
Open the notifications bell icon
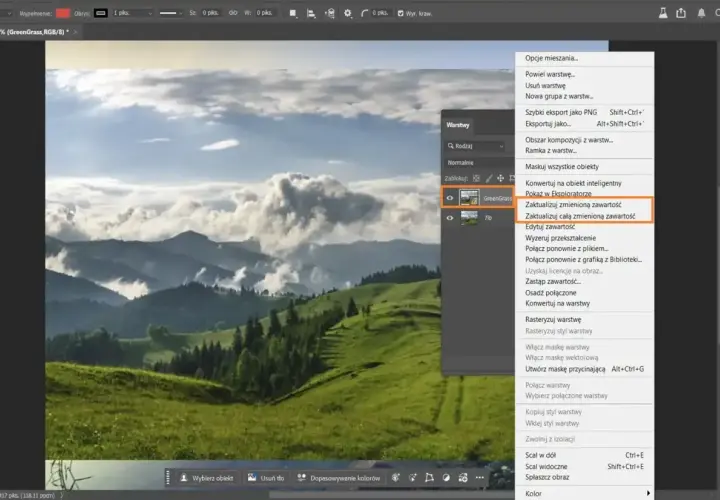coord(701,13)
